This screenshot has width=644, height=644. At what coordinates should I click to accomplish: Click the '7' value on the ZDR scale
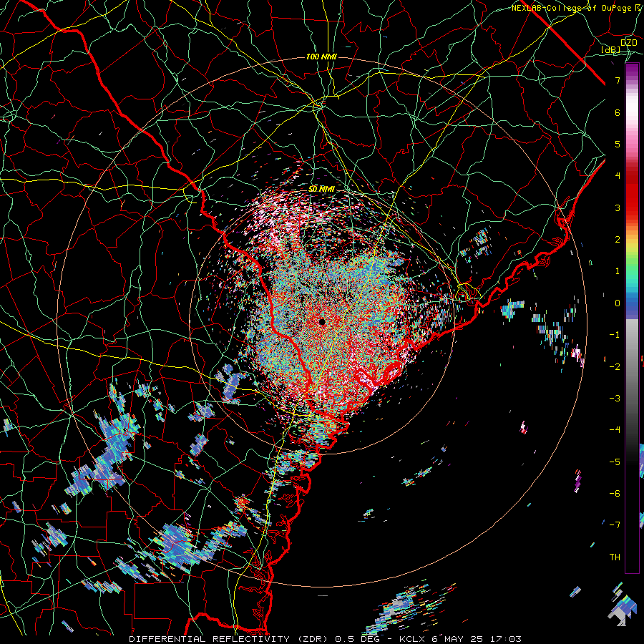pos(618,80)
